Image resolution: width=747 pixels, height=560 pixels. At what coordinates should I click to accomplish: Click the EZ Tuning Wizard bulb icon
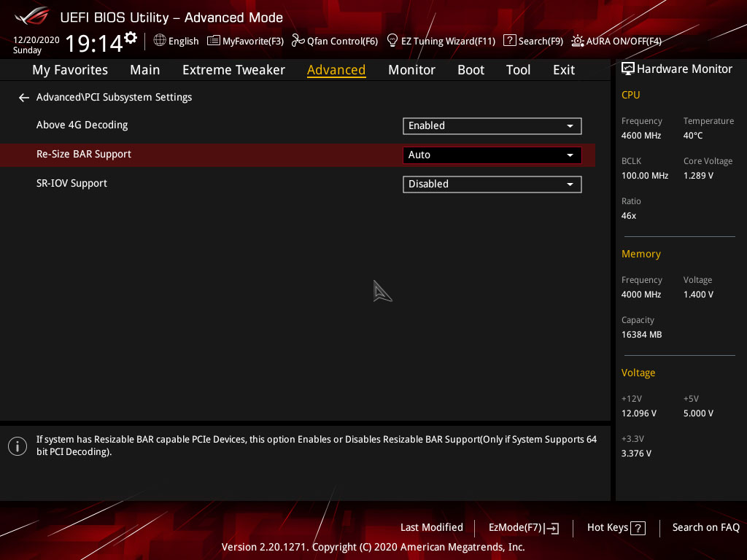click(392, 41)
